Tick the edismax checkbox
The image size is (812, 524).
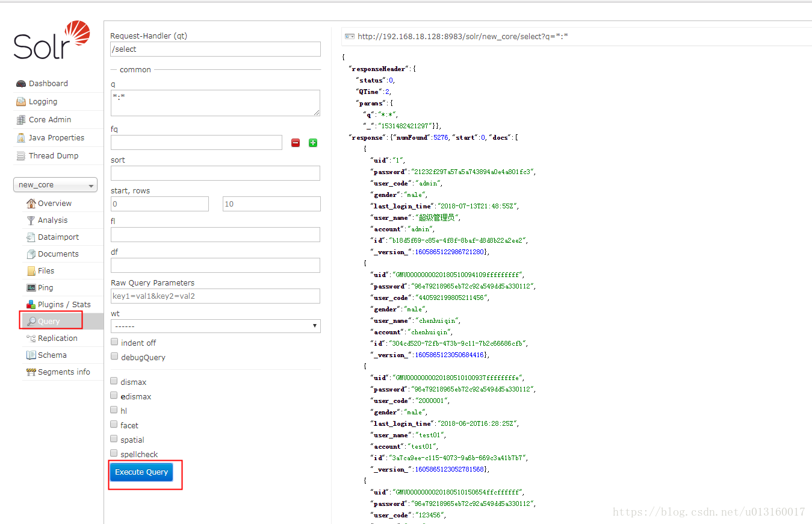click(114, 396)
